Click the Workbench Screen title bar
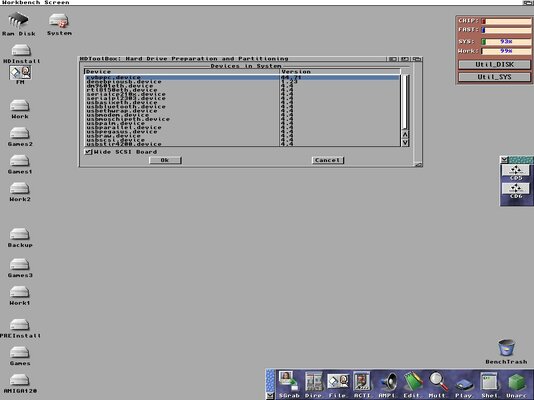 (261, 2)
